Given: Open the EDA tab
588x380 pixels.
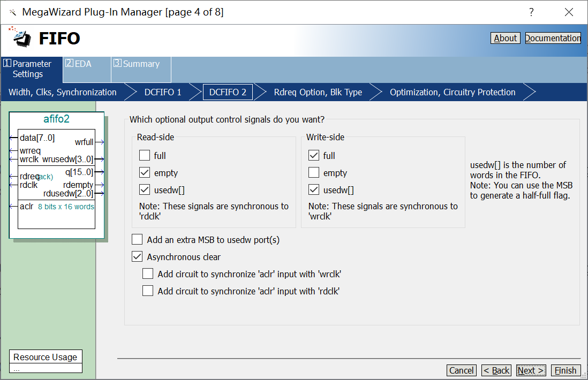Looking at the screenshot, I should (x=87, y=69).
